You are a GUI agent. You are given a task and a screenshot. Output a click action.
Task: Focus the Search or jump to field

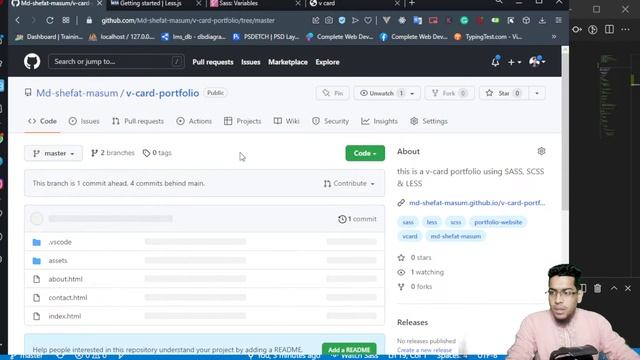tap(116, 62)
